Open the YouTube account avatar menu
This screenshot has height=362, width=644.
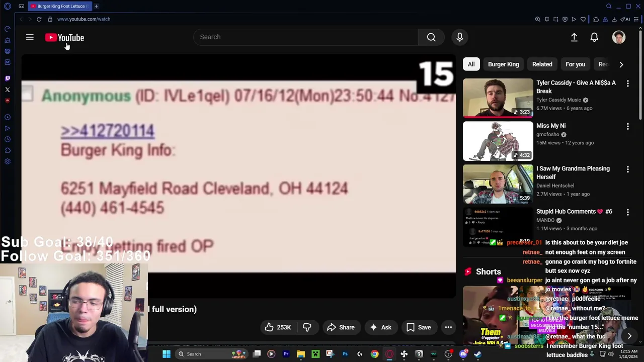(619, 37)
